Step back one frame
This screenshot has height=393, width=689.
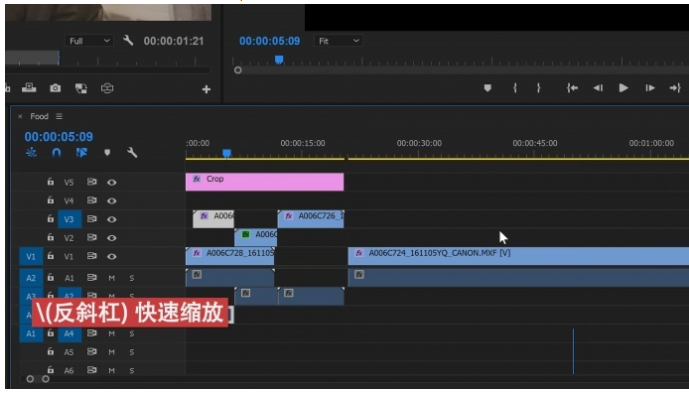598,88
